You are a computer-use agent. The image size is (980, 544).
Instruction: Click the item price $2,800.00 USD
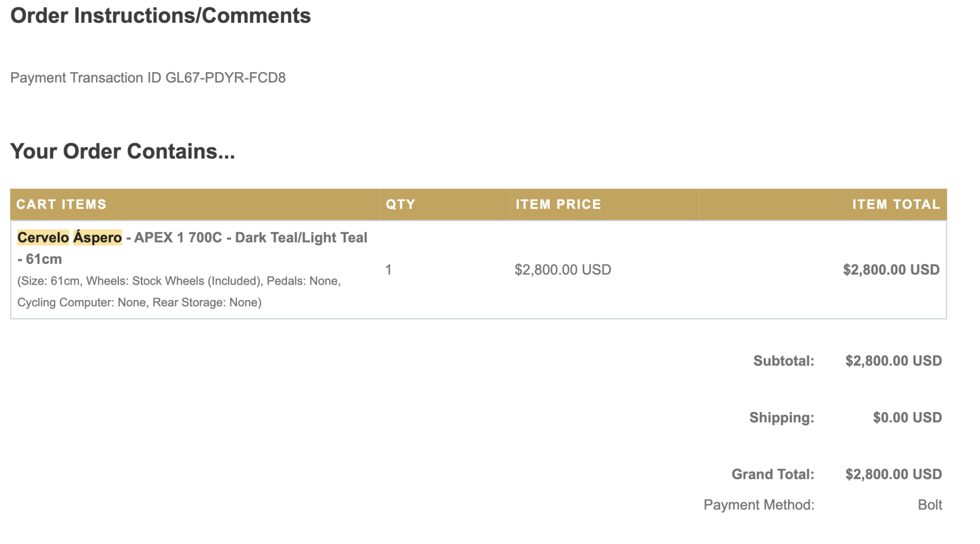click(562, 270)
